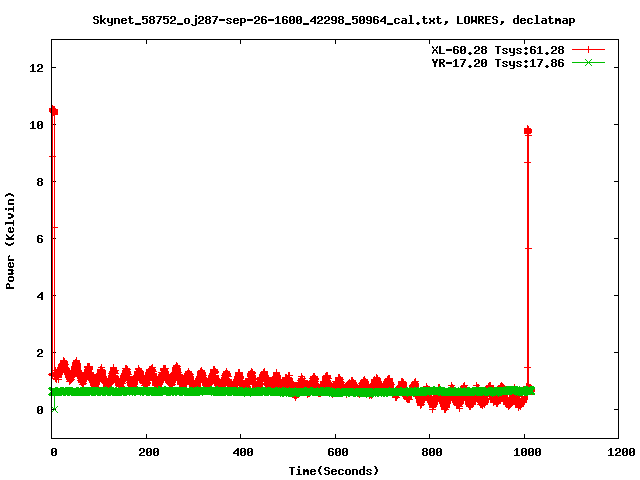
Task: Click the x-axis tick label 800
Action: point(432,452)
